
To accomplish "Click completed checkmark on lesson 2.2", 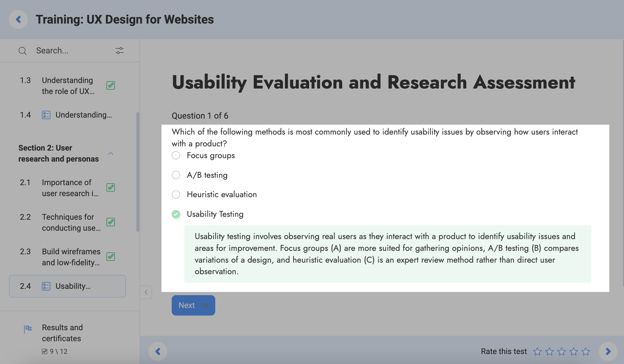I will (x=111, y=222).
